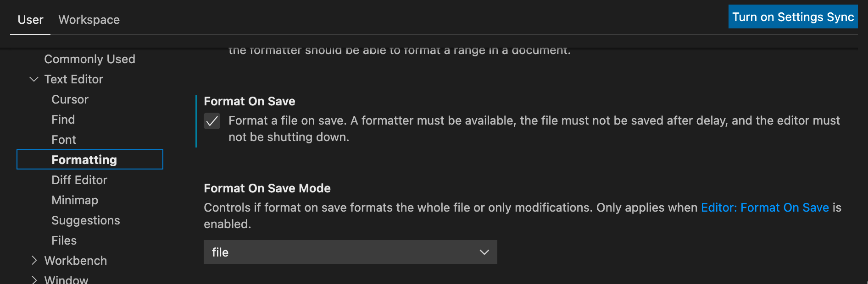
Task: Select the User settings tab
Action: [30, 20]
